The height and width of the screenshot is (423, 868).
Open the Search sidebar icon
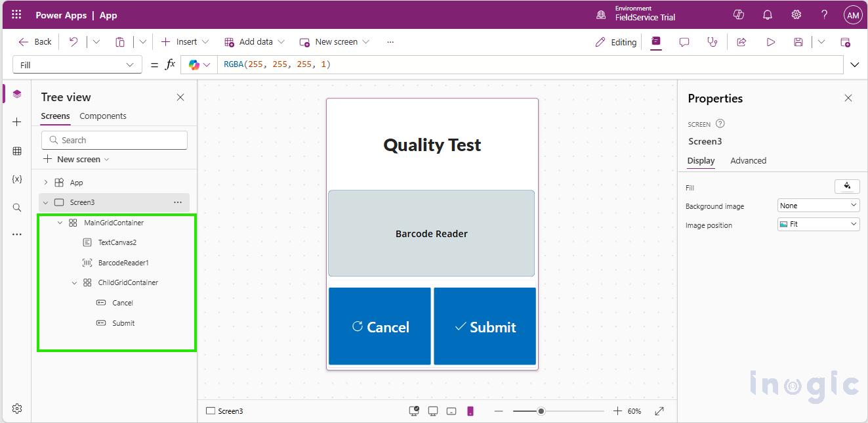[17, 207]
